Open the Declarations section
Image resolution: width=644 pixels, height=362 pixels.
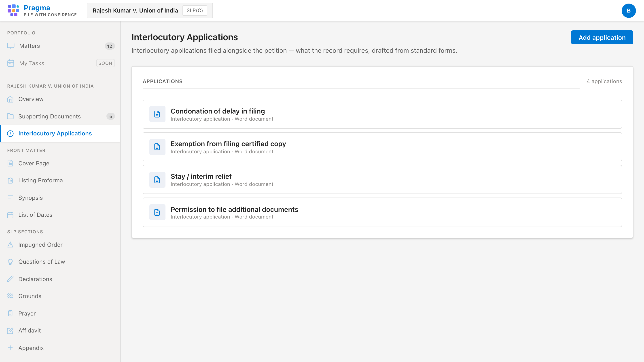(60, 279)
